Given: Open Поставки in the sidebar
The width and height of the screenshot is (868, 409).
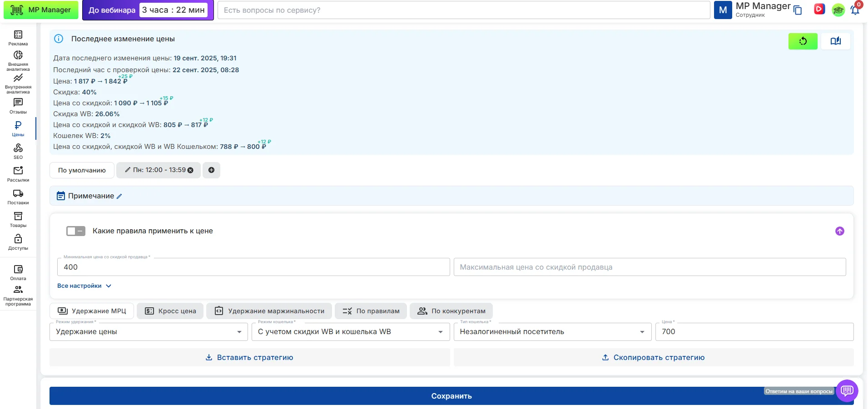Looking at the screenshot, I should pos(18,197).
